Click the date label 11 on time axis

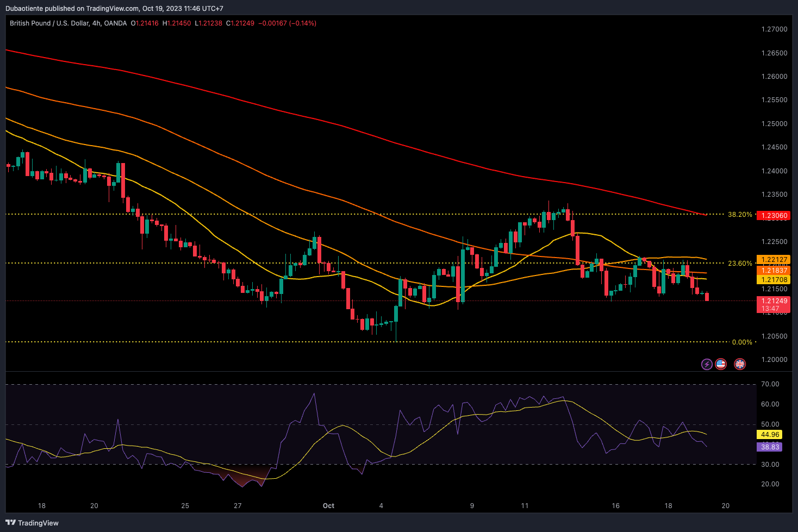[x=525, y=506]
